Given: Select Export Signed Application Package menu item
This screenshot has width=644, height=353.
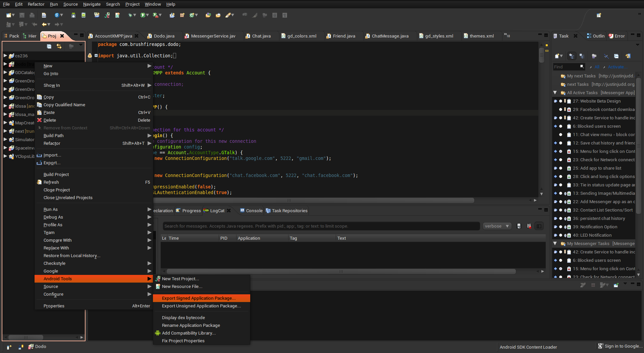Looking at the screenshot, I should coord(199,298).
